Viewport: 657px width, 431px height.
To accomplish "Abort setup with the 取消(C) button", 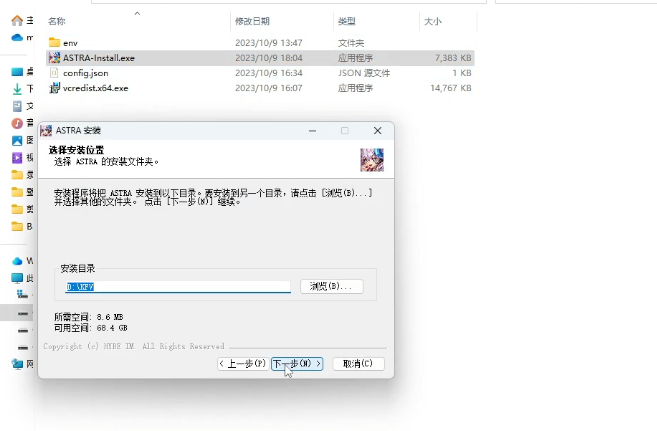I will point(358,364).
